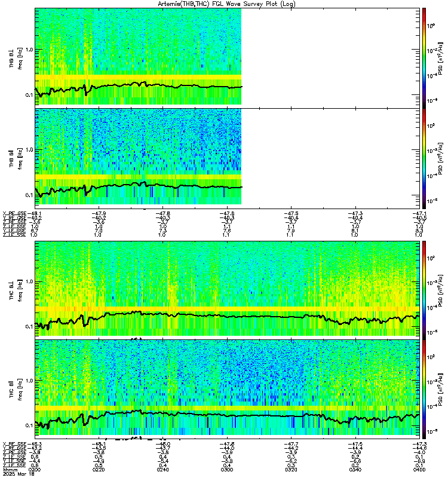The width and height of the screenshot is (448, 478).
Task: Click the '1.0' frequency tick of THB B⊥ panel
Action: click(29, 50)
